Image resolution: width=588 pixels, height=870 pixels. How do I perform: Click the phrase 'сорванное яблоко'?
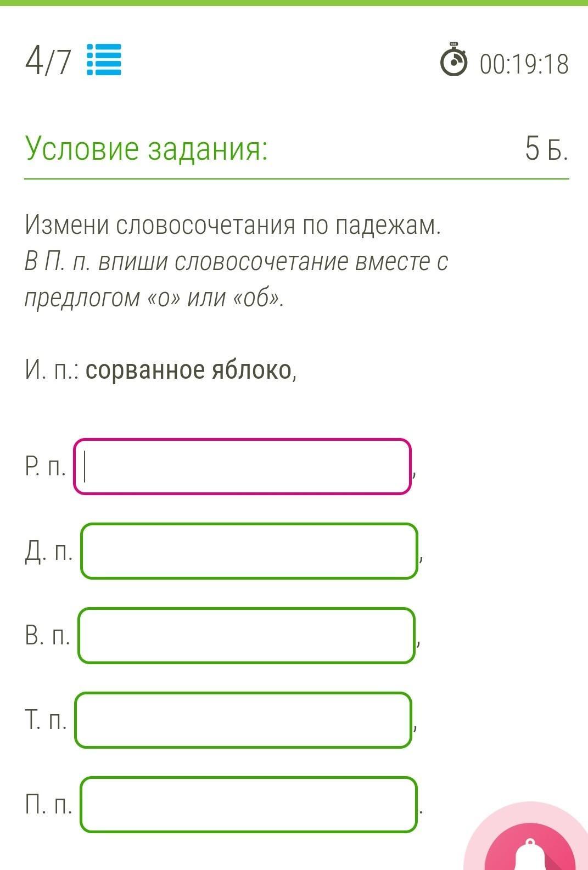point(189,371)
